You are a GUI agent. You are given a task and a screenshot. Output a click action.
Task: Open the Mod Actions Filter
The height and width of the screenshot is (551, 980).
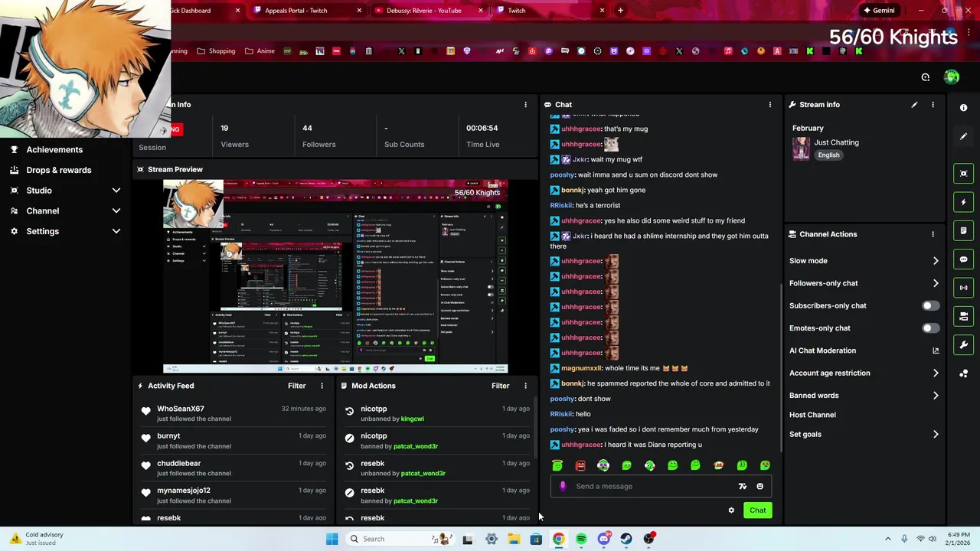pos(500,386)
